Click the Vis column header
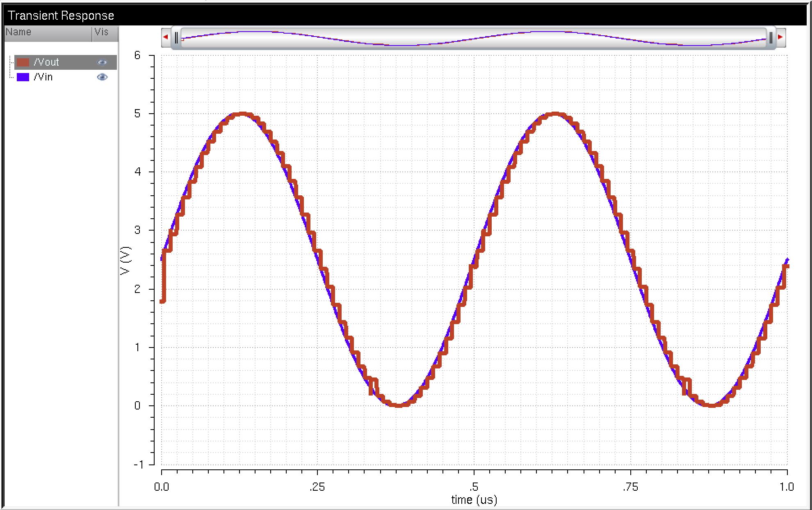 click(105, 34)
